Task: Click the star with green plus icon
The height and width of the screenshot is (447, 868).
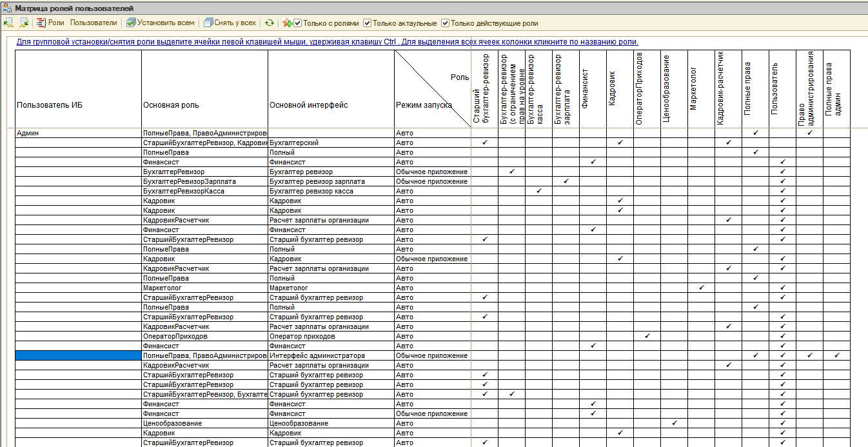Action: point(287,23)
